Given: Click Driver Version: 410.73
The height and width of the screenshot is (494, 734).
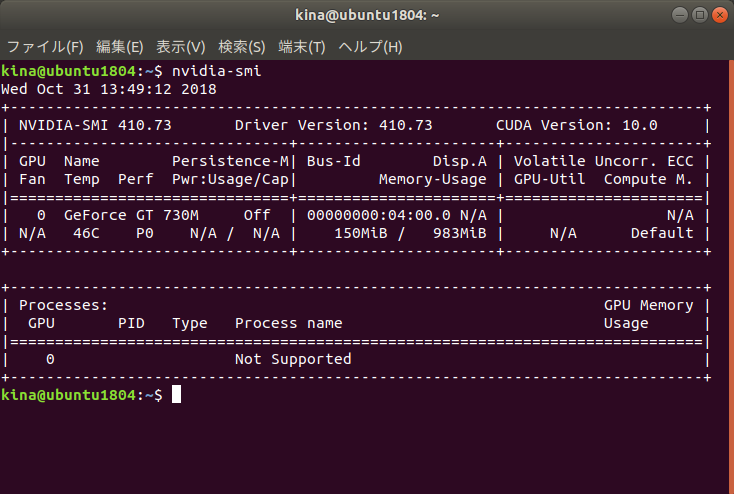Looking at the screenshot, I should pyautogui.click(x=333, y=125).
